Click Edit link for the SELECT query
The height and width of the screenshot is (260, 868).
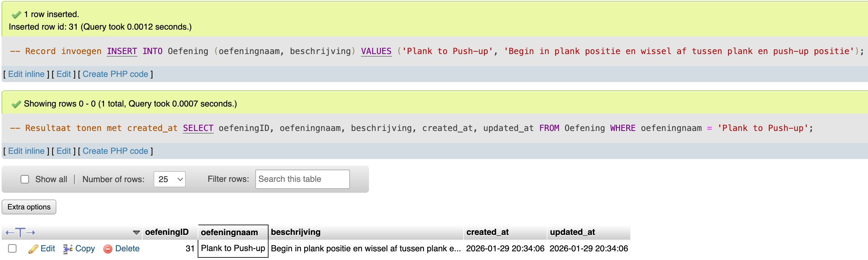point(64,151)
